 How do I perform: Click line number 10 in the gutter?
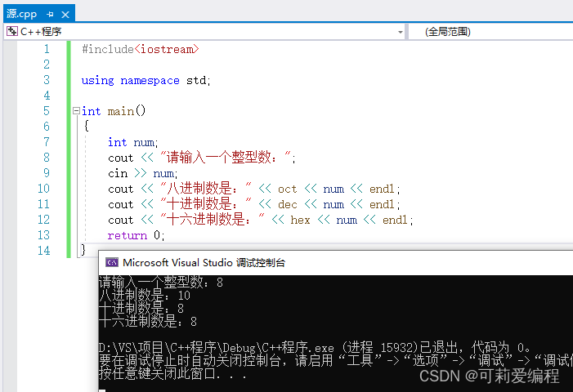[43, 189]
